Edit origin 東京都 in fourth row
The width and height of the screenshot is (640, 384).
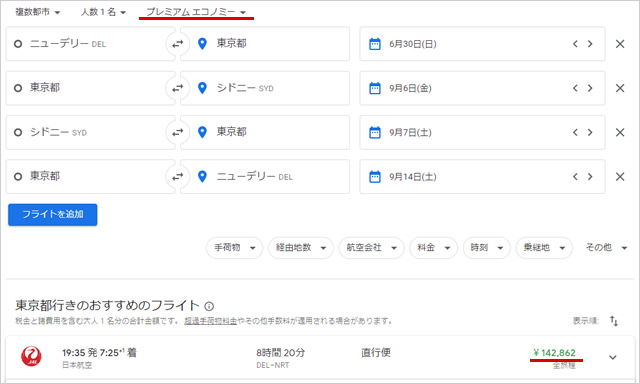90,177
